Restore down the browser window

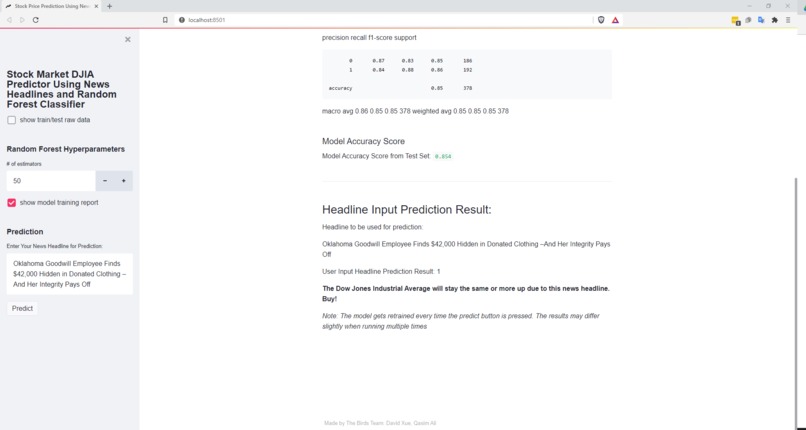pos(768,6)
